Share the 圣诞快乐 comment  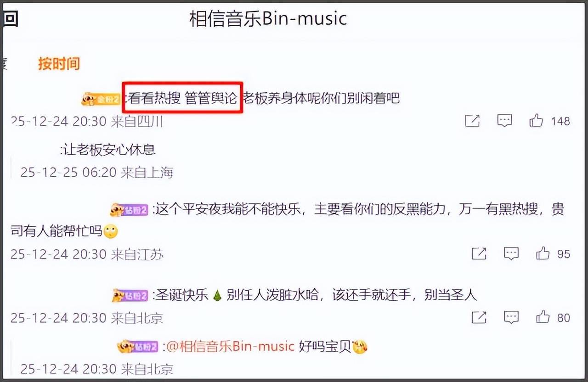point(479,317)
